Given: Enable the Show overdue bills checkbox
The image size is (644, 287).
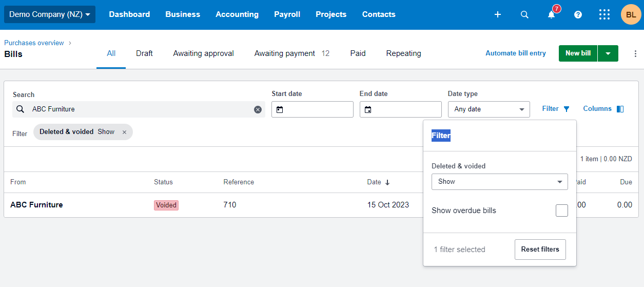Looking at the screenshot, I should click(561, 211).
